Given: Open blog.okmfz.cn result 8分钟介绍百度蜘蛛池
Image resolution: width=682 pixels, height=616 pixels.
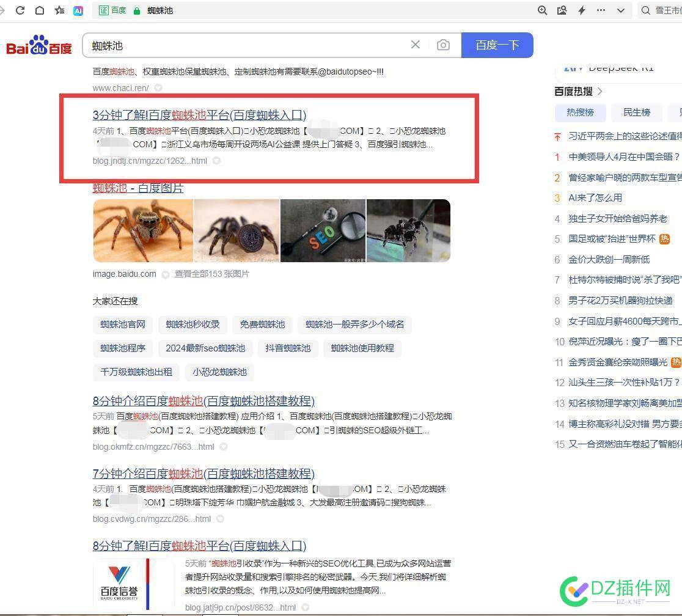Looking at the screenshot, I should (x=204, y=401).
